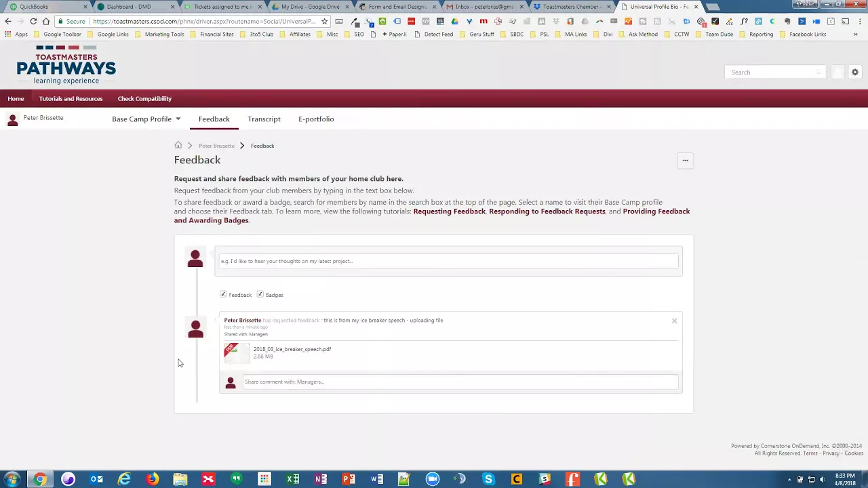Image resolution: width=868 pixels, height=488 pixels.
Task: Open Chrome in the taskbar
Action: coord(40,479)
